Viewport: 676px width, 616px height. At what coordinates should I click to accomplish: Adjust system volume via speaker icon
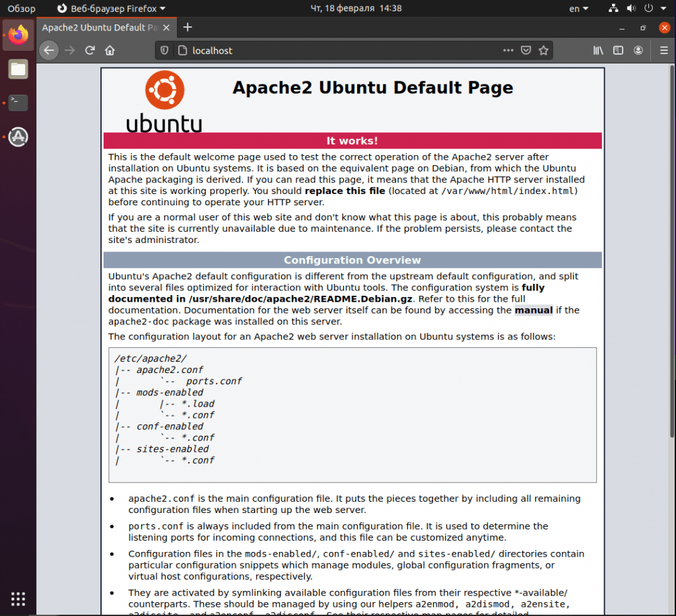pyautogui.click(x=631, y=9)
